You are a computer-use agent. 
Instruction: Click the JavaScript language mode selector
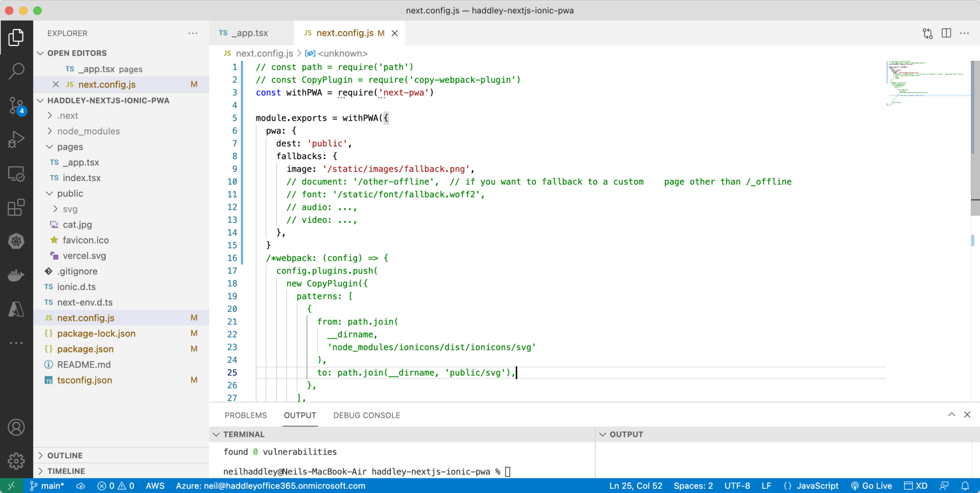pos(811,486)
